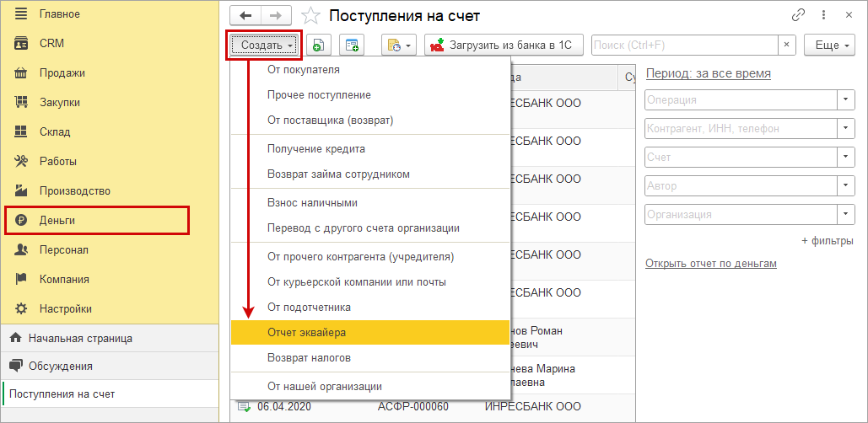
Task: Expand the Контрагент, ИНН, телефон dropdown
Action: (x=845, y=128)
